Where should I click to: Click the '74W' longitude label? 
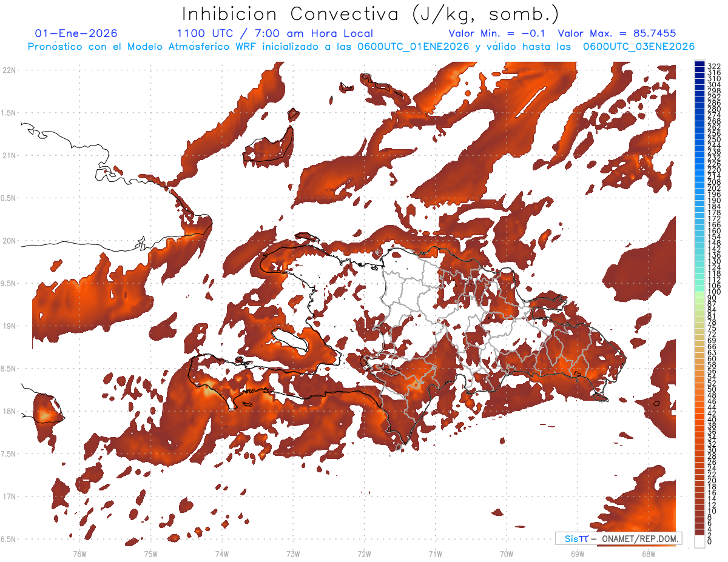click(x=221, y=554)
